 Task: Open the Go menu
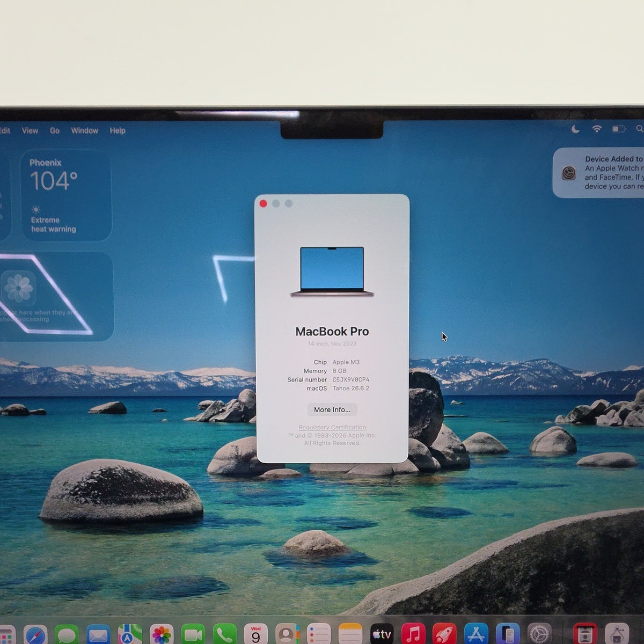point(55,130)
